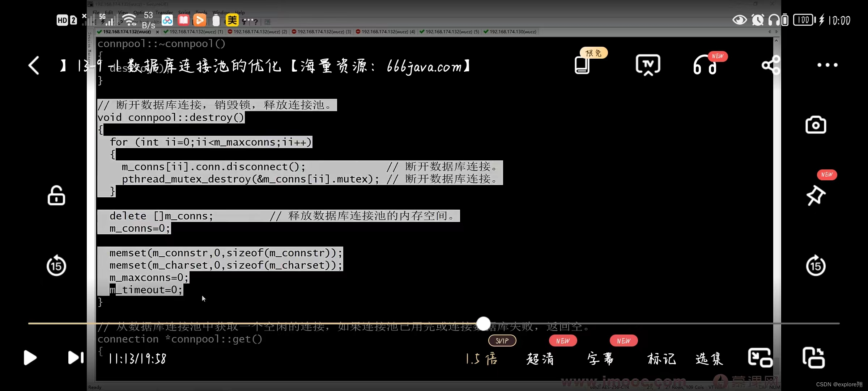Tap the eye comfort status icon
868x391 pixels.
coord(739,20)
